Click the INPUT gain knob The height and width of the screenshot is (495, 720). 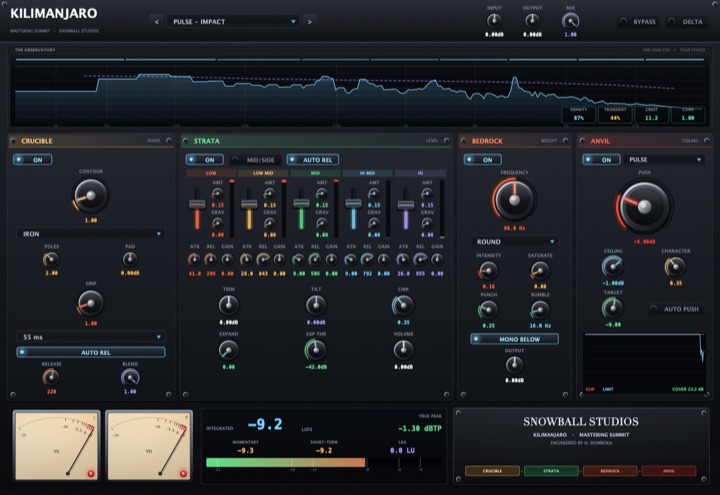(494, 21)
